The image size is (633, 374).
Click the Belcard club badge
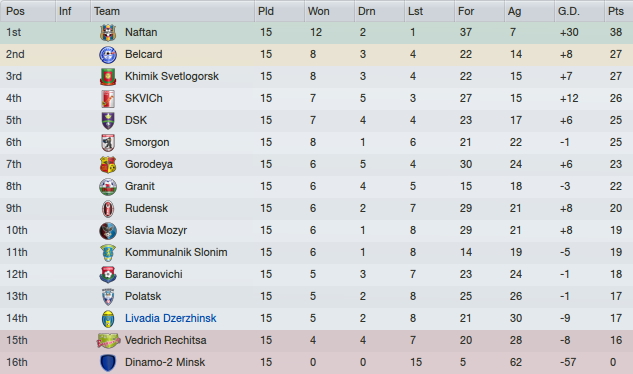108,55
